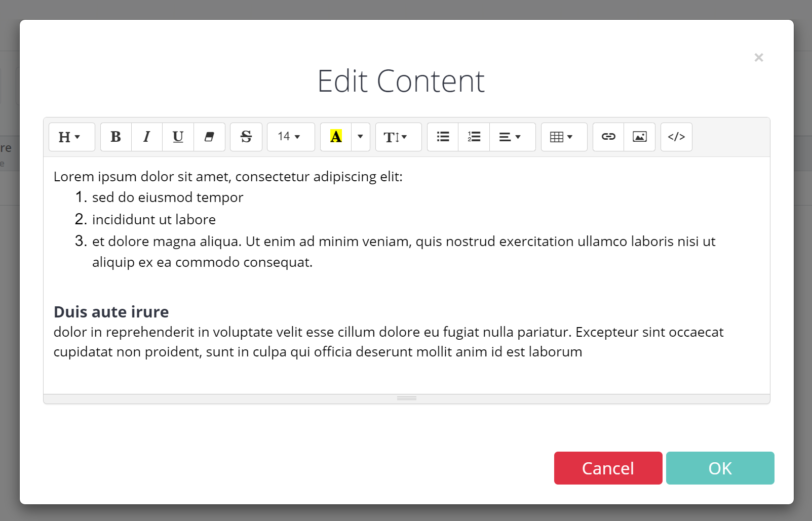This screenshot has width=812, height=521.
Task: Insert an ordered numbered list
Action: point(474,137)
